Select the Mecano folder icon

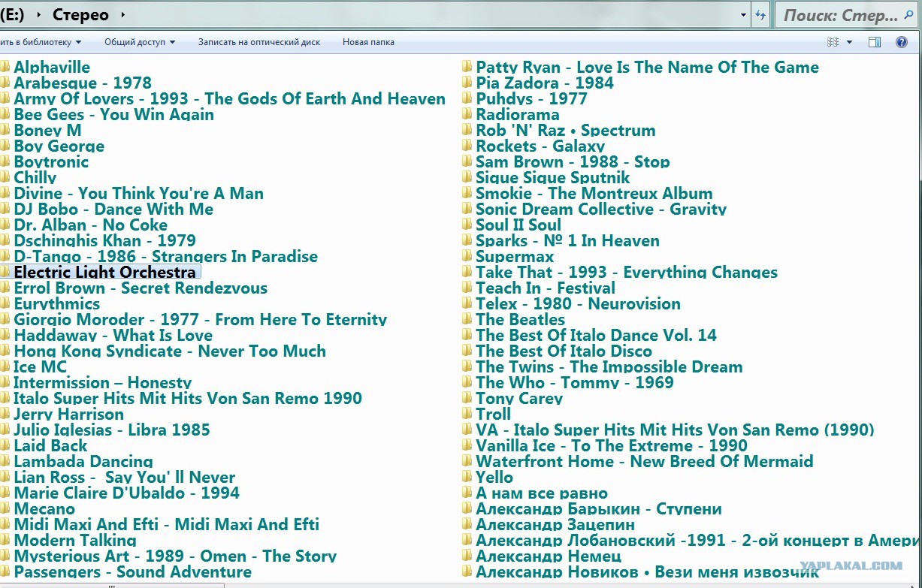point(5,508)
